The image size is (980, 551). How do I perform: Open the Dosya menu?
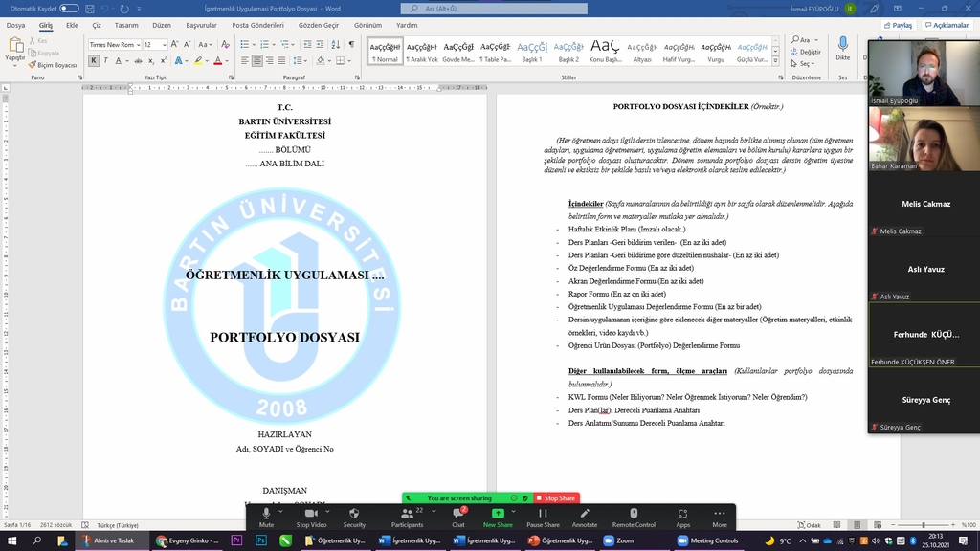pos(15,25)
